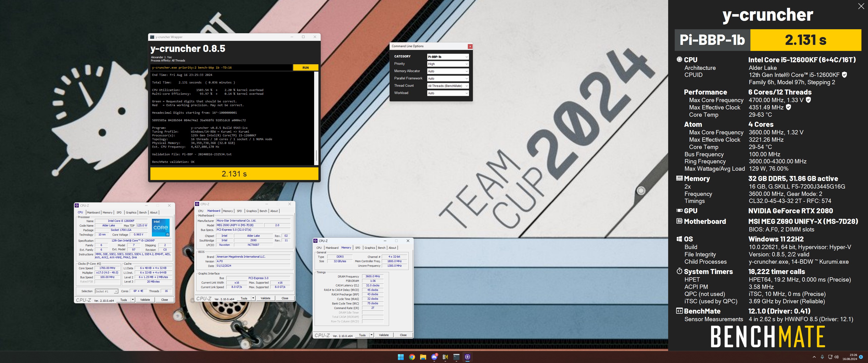The height and width of the screenshot is (363, 868).
Task: Open the notification count badge
Action: point(861,357)
